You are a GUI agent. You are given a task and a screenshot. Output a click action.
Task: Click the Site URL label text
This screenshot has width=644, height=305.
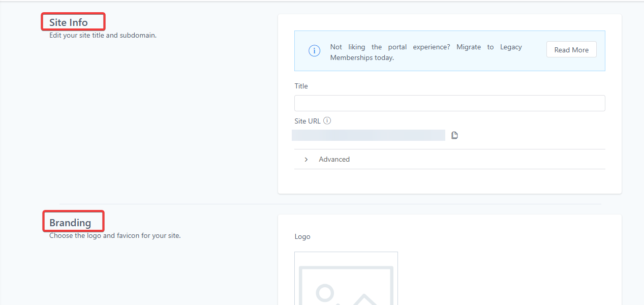(308, 121)
